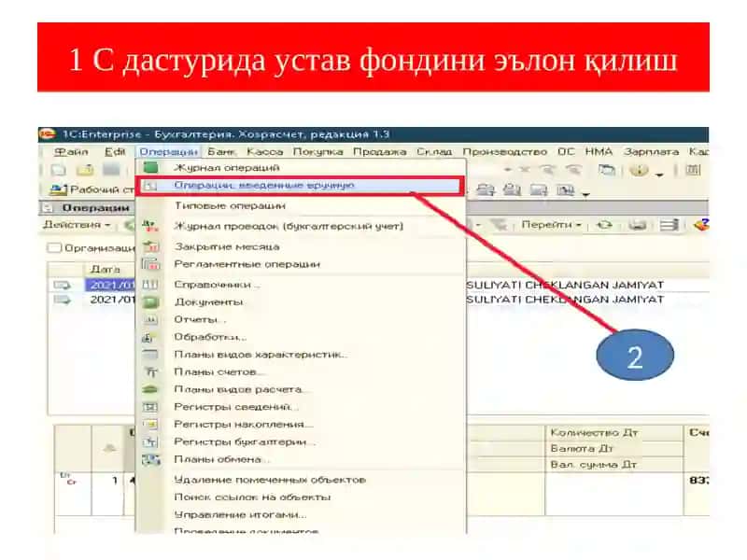The height and width of the screenshot is (560, 747).
Task: Click the Регистры накопления icon
Action: coord(150,424)
